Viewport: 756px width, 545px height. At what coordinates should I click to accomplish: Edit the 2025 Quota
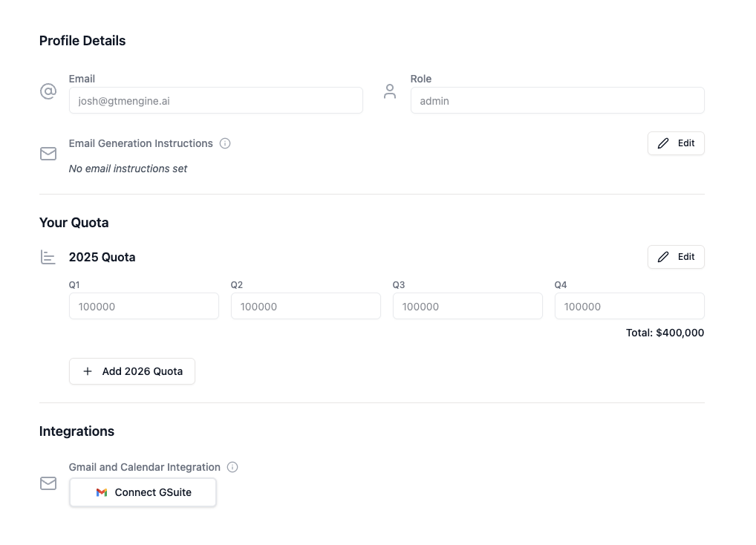pyautogui.click(x=676, y=257)
